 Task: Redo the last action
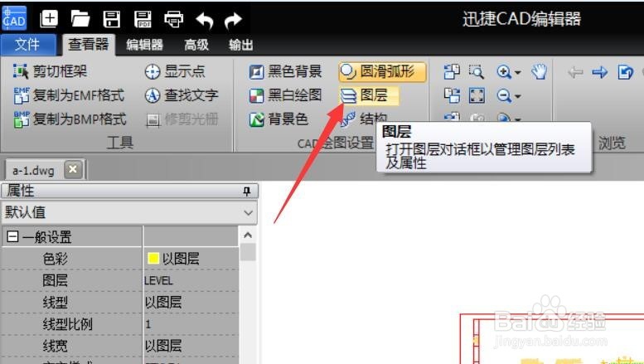pyautogui.click(x=233, y=20)
